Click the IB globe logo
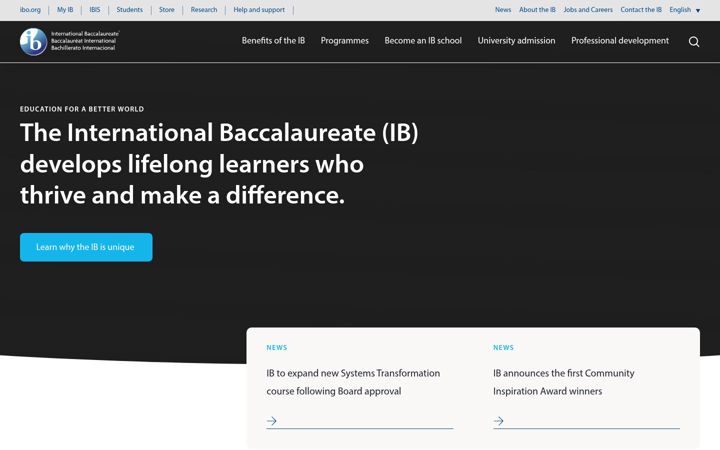This screenshot has height=450, width=720. click(34, 42)
